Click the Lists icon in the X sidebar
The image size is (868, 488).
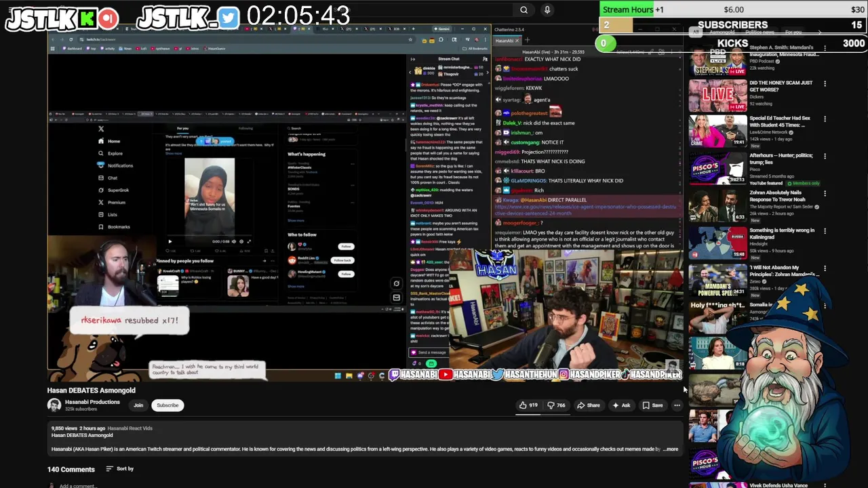(x=101, y=214)
